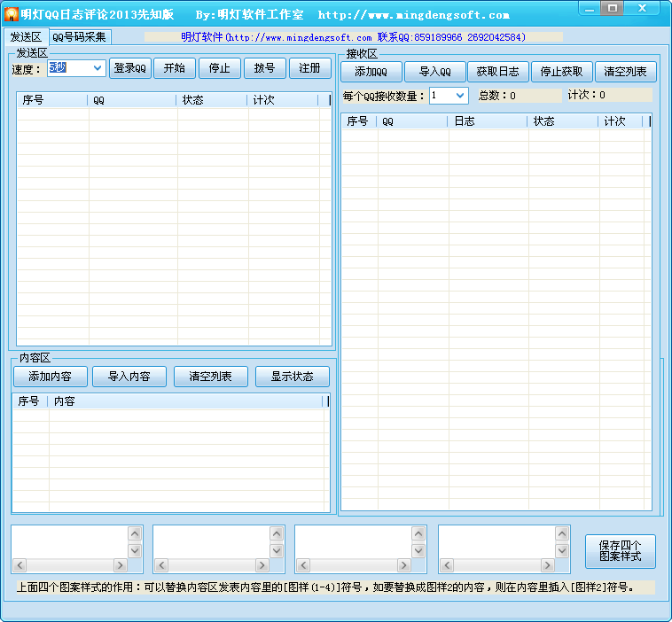Open the 速度 speed dropdown
The width and height of the screenshot is (672, 622).
tap(97, 68)
